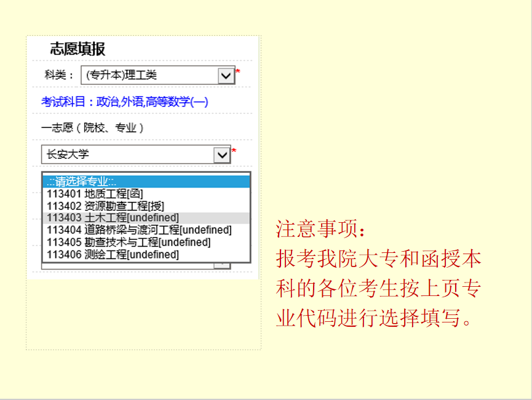532x400 pixels.
Task: Expand the 长安大学 school dropdown arrow
Action: (x=222, y=154)
